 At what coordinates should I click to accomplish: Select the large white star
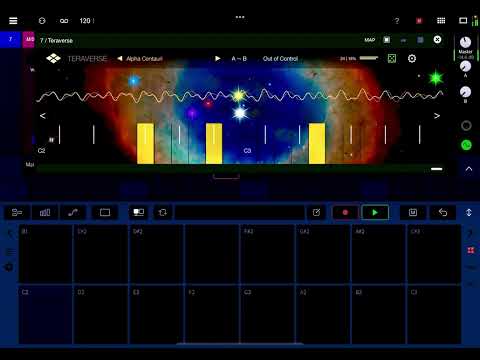(x=240, y=113)
